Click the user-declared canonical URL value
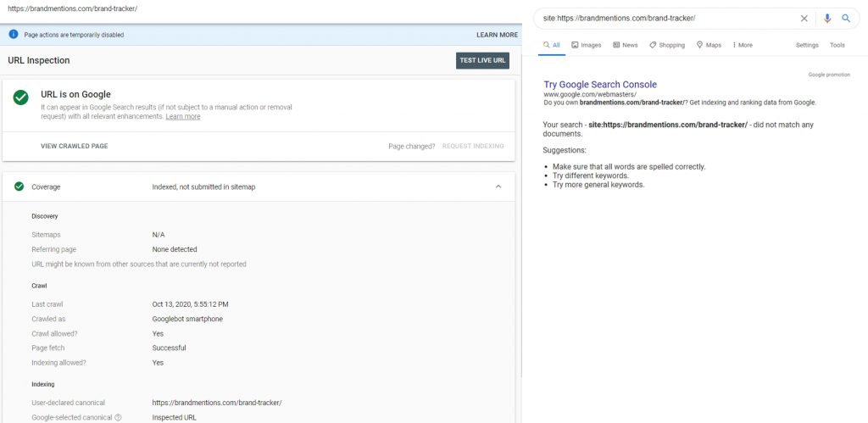This screenshot has height=423, width=868. pos(217,403)
